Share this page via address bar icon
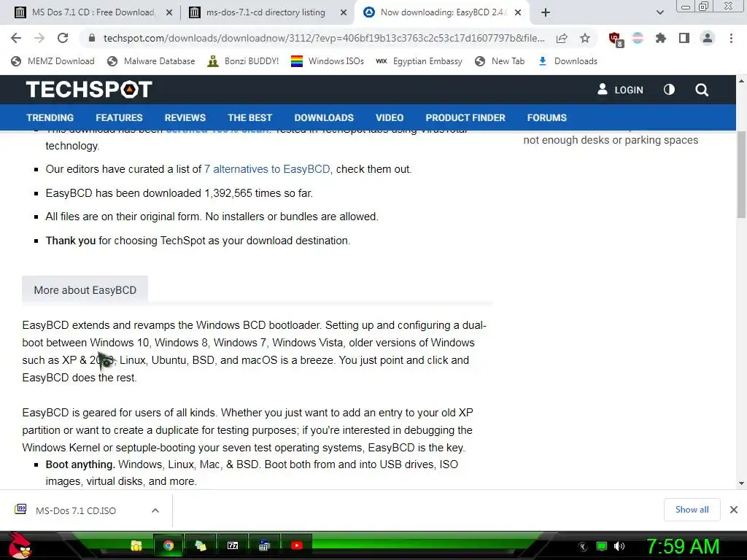Screen dimensions: 747x560 click(562, 38)
